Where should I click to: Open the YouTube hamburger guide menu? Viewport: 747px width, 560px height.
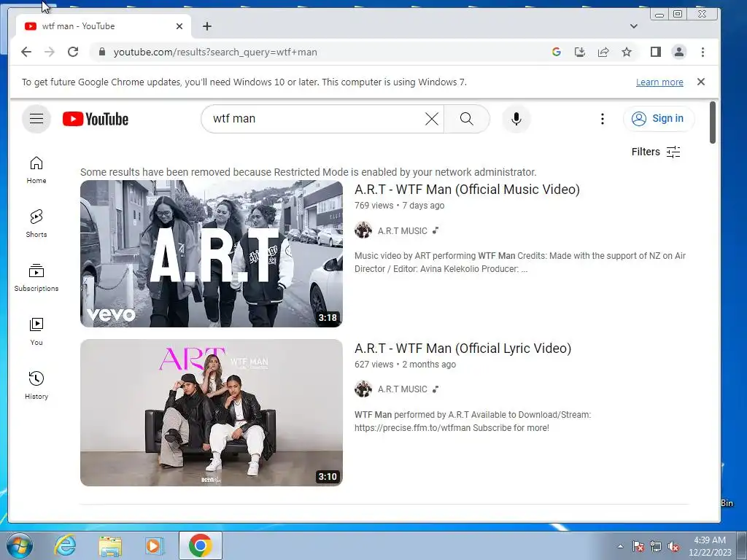coord(36,119)
